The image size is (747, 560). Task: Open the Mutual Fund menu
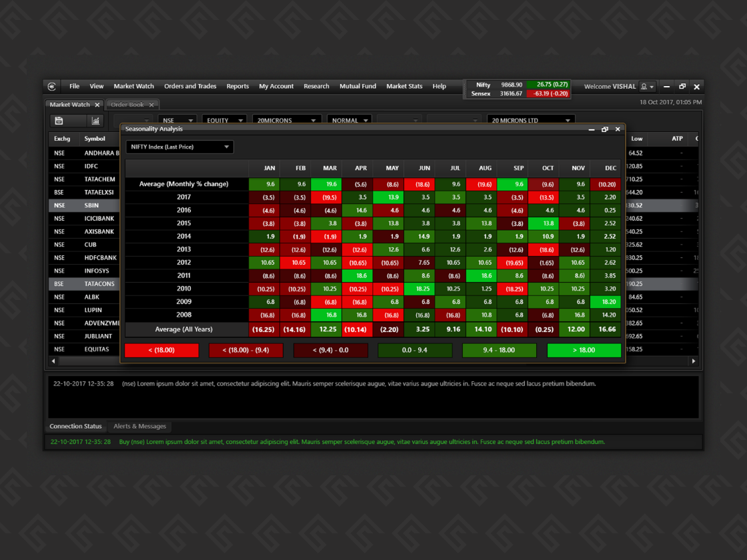pyautogui.click(x=357, y=86)
